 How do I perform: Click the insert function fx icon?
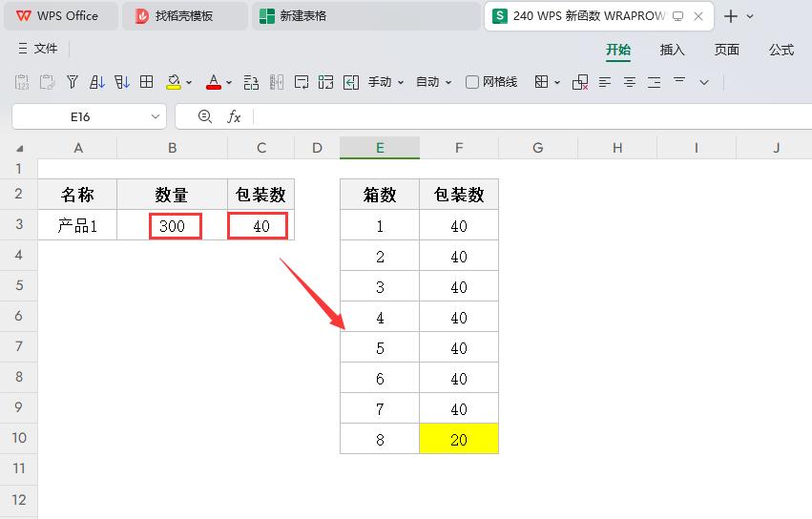click(x=234, y=116)
